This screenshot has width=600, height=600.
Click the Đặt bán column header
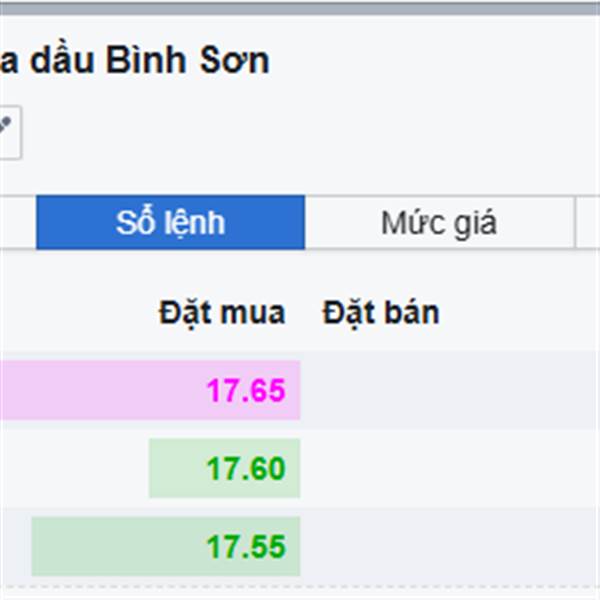380,313
